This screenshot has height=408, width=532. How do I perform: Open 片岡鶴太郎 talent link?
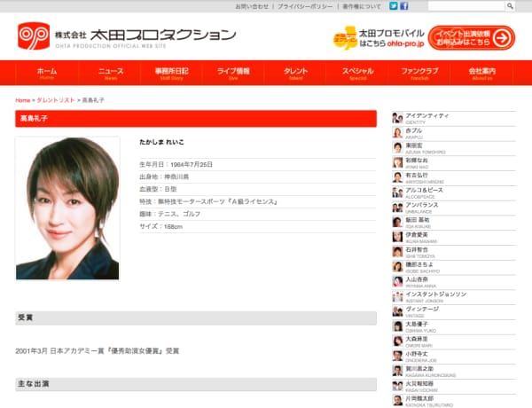(x=419, y=398)
